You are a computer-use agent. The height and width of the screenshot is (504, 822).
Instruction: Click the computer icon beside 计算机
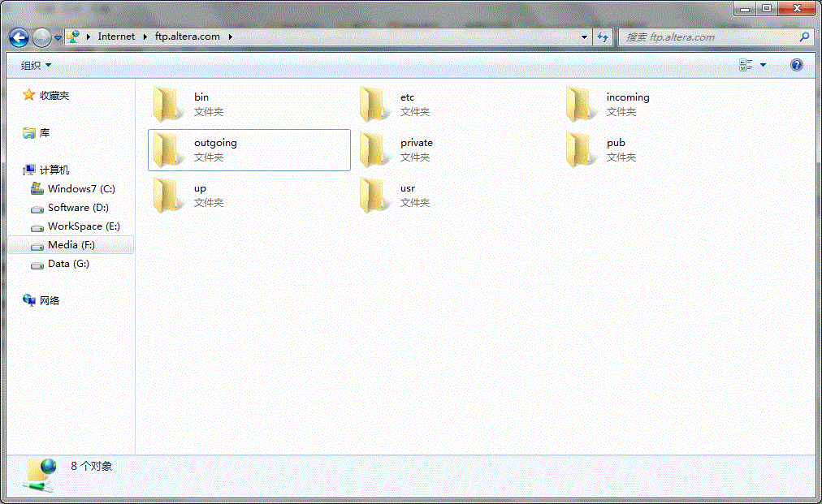(28, 170)
